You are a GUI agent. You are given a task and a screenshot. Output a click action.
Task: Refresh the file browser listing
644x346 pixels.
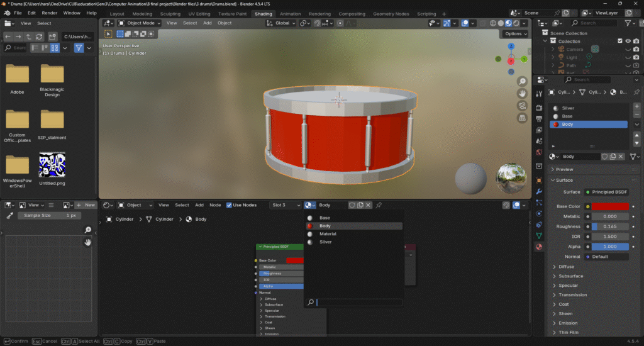pyautogui.click(x=39, y=37)
